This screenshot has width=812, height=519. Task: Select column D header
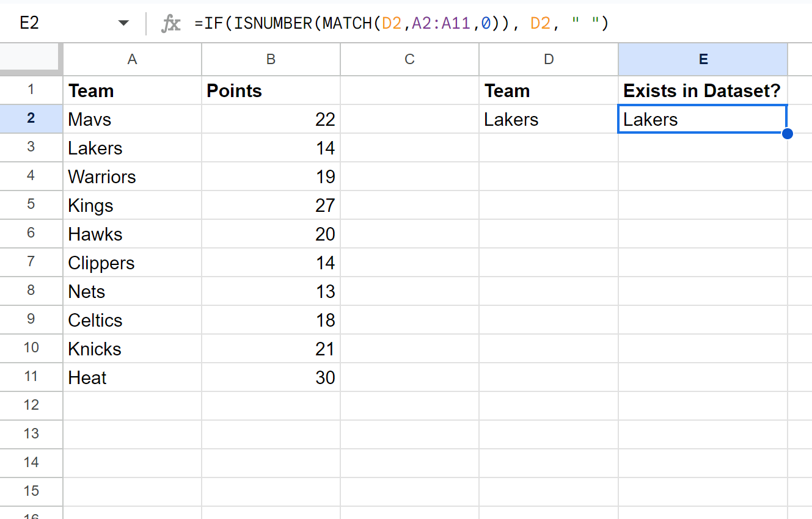click(549, 59)
